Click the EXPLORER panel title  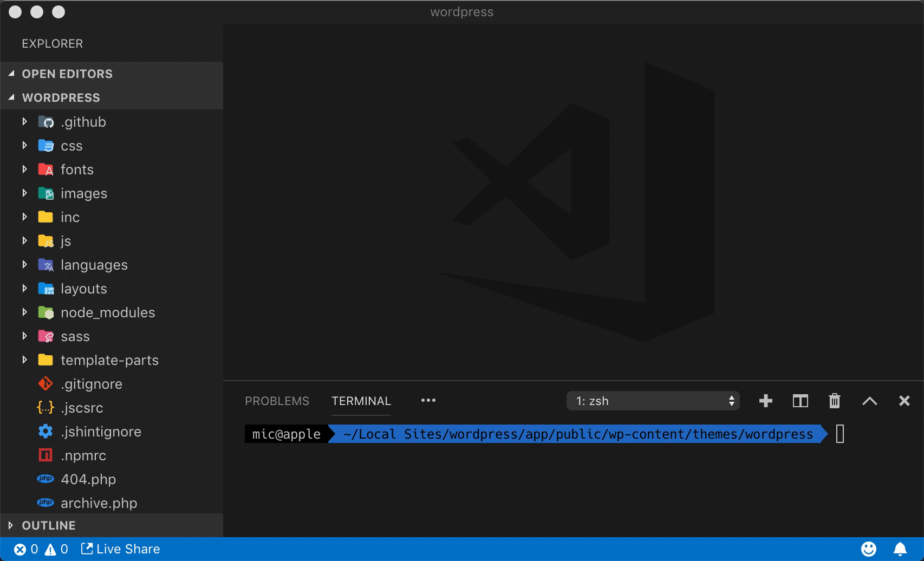click(x=53, y=43)
